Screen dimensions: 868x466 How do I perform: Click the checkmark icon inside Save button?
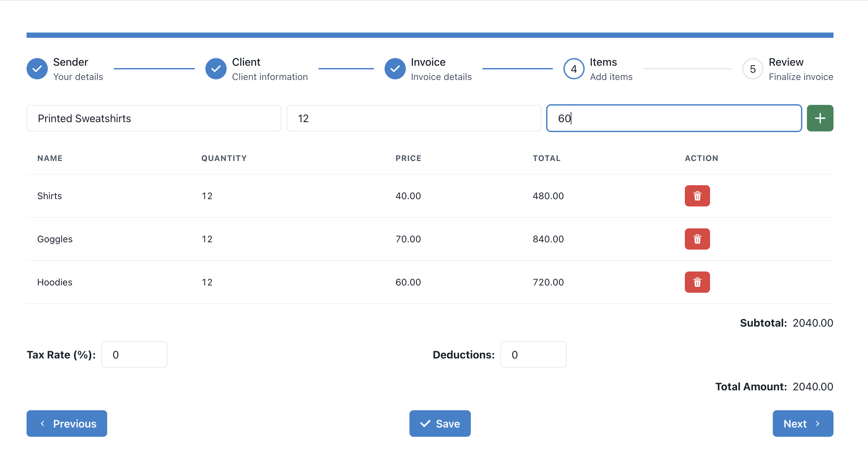point(425,424)
